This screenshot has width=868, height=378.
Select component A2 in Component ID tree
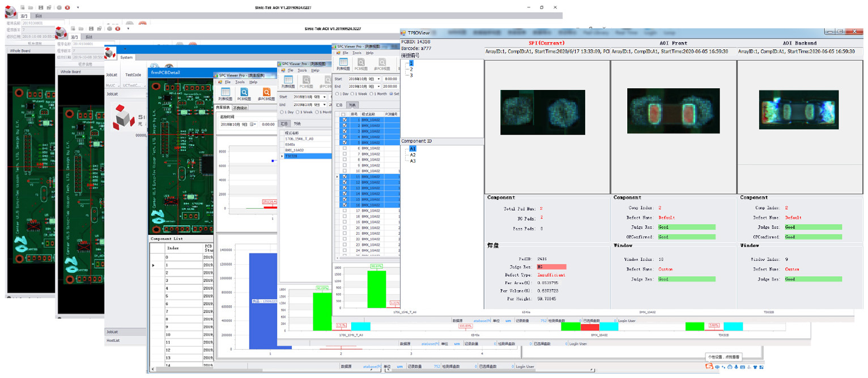412,154
